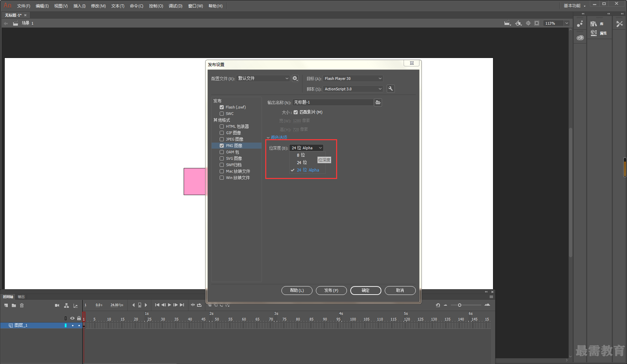
Task: Open the 窗口(W) menu
Action: 195,6
